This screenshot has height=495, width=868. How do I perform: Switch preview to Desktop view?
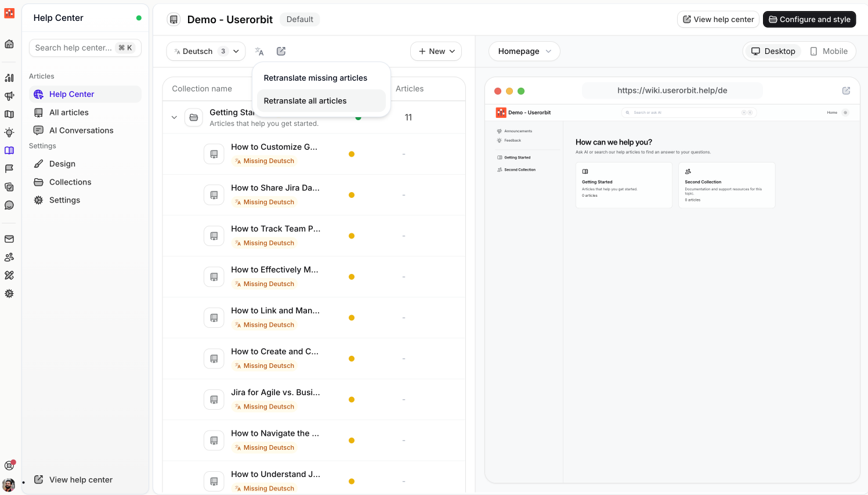(x=773, y=51)
